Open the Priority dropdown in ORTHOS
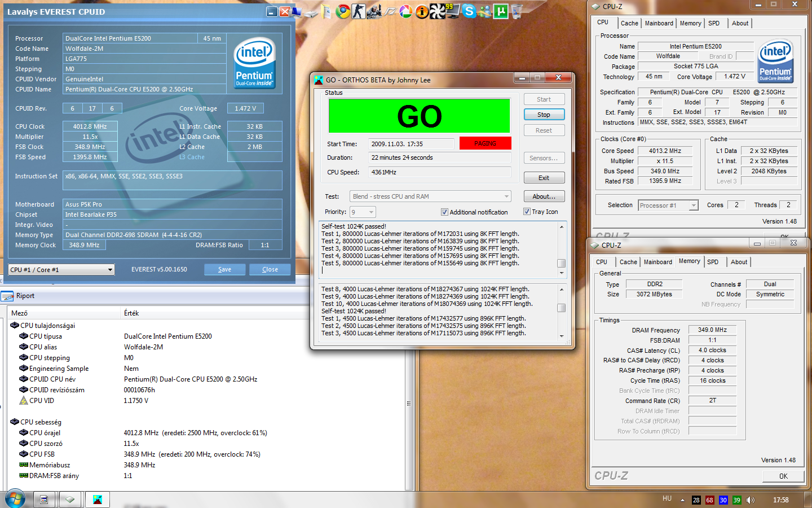Viewport: 812px width, 508px height. tap(363, 212)
